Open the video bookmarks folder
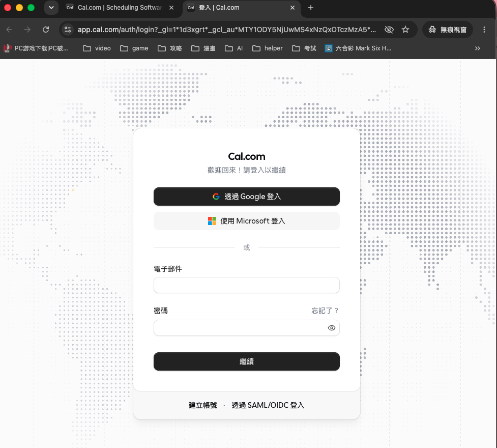Screen dimensions: 497x448 [x=97, y=48]
